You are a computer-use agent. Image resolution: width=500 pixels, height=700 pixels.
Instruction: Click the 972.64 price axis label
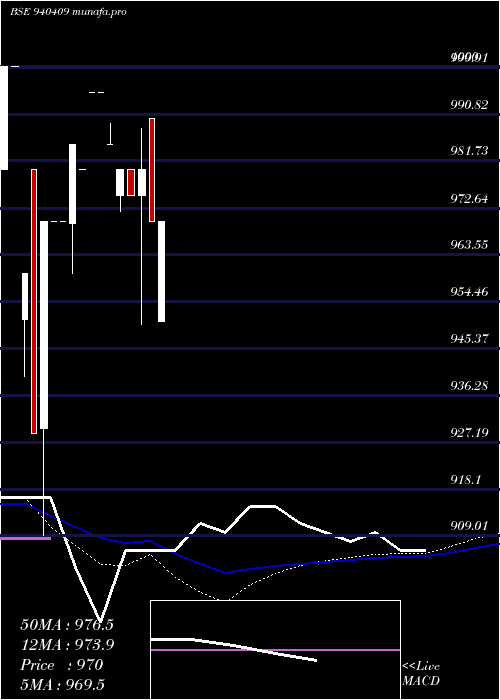(469, 198)
